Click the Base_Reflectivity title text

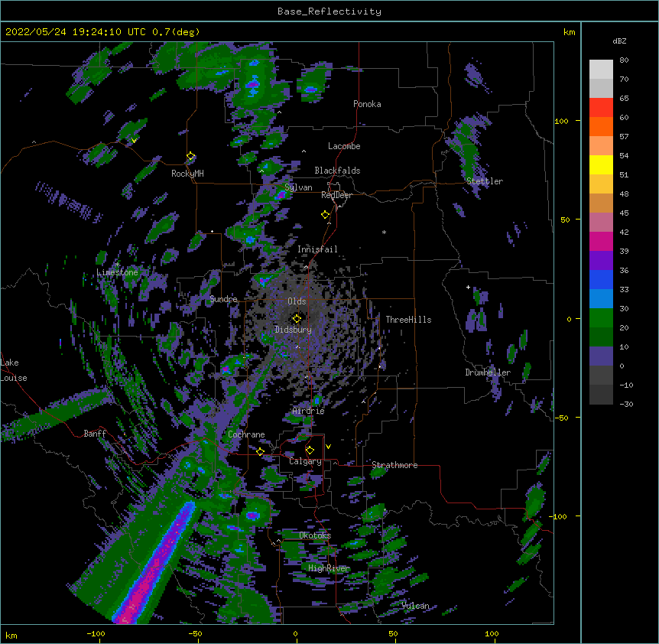[x=329, y=11]
